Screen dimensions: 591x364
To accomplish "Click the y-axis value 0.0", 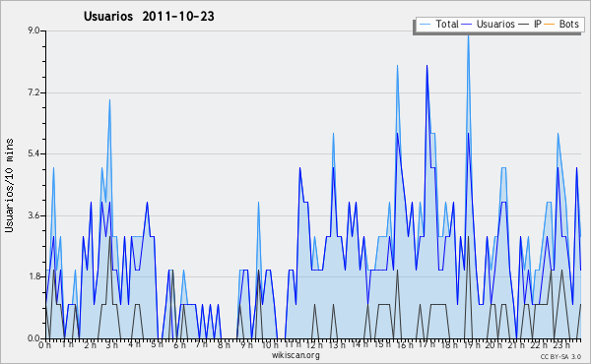I will coord(33,338).
